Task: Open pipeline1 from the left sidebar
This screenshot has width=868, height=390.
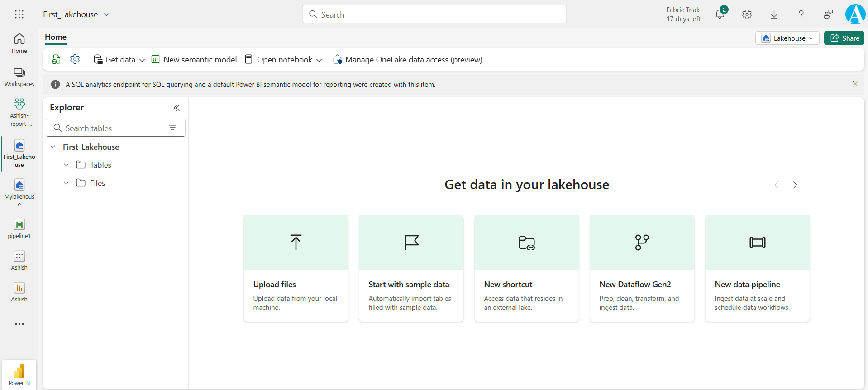Action: point(19,228)
